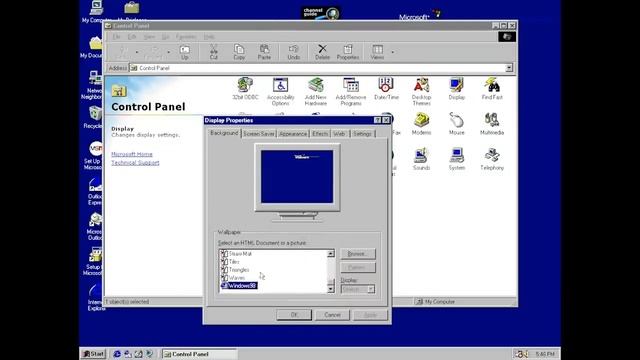Open the Edit menu in Control Panel
The width and height of the screenshot is (640, 360).
[132, 37]
